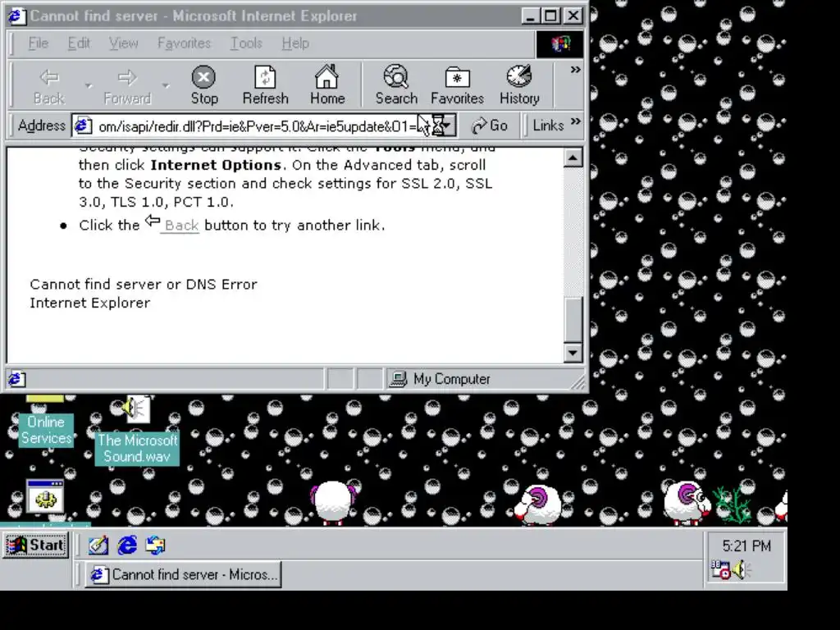Click the IE icon in title bar
This screenshot has width=840, height=630.
coord(16,16)
